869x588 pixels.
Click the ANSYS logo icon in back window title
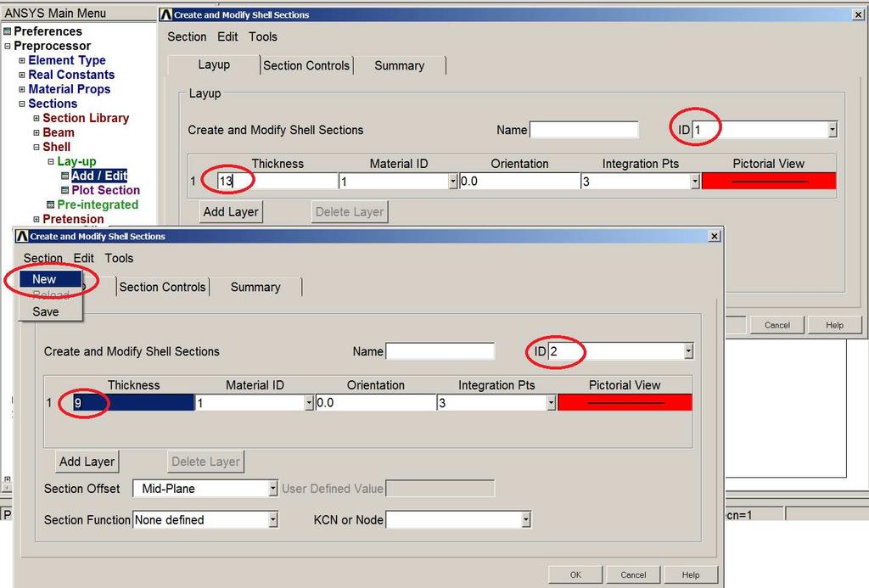(x=165, y=15)
